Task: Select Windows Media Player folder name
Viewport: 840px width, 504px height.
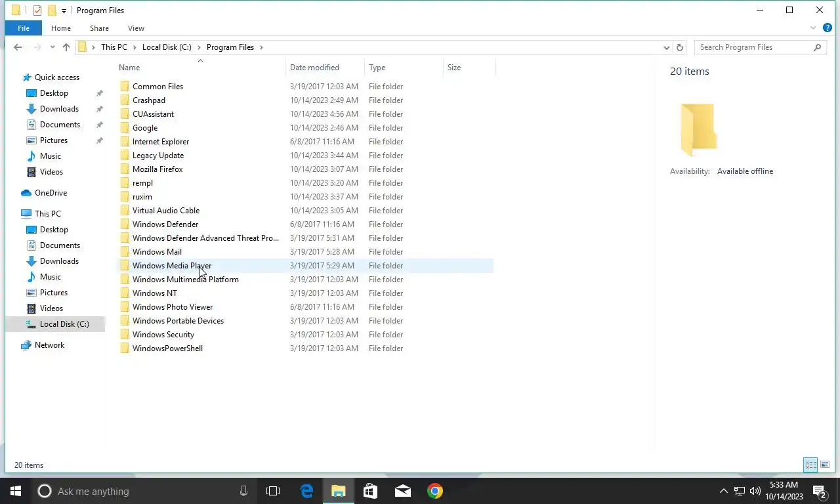Action: pyautogui.click(x=172, y=266)
